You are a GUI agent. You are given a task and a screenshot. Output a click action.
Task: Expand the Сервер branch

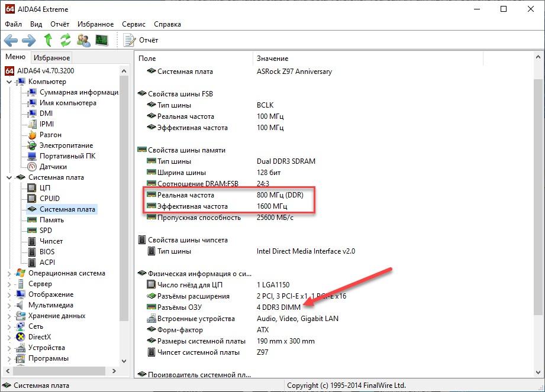[9, 284]
